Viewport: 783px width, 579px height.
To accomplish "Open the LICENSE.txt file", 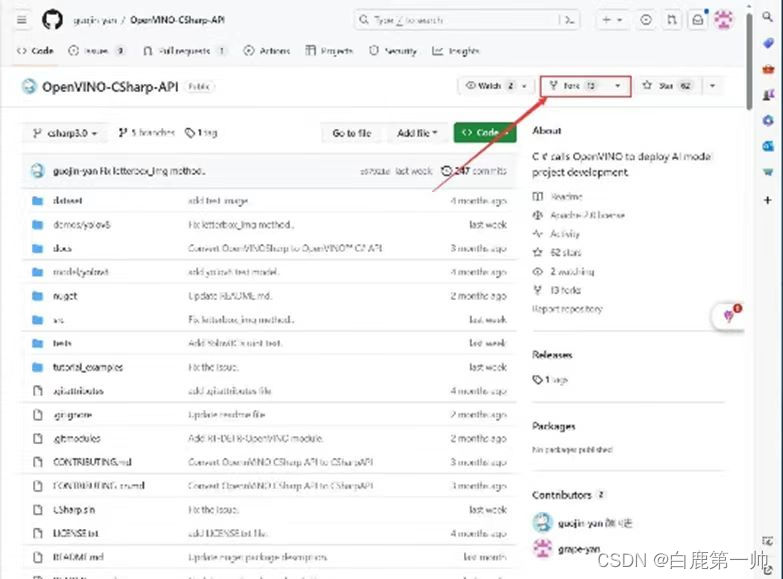I will point(75,533).
